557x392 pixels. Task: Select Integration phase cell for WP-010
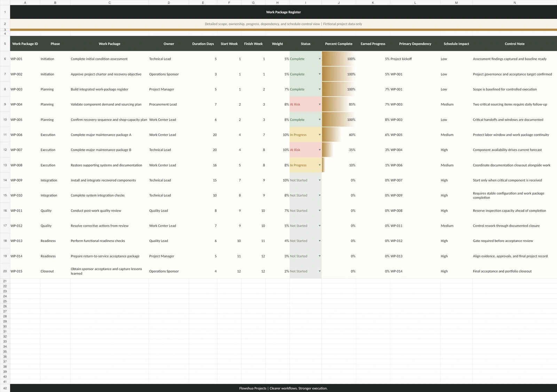click(x=55, y=195)
